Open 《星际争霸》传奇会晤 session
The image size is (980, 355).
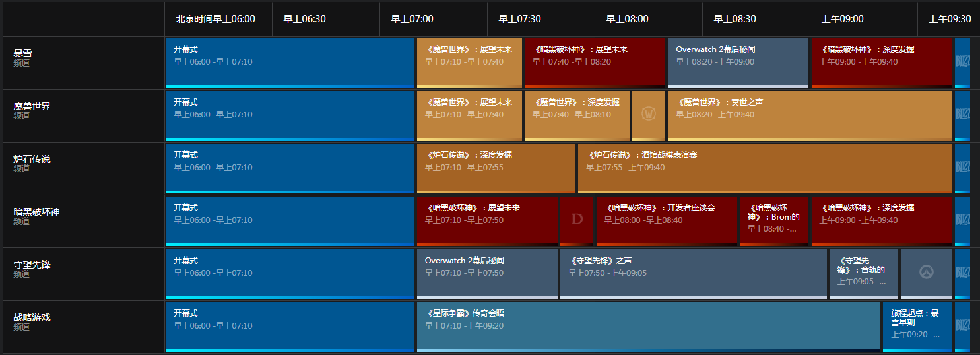(x=648, y=326)
